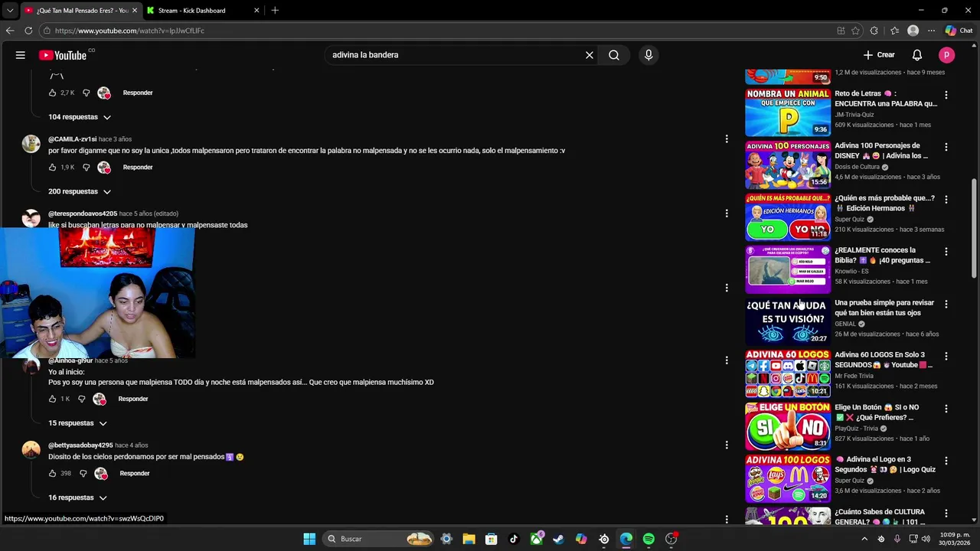
Task: Open Elige Un Botón SI o NO video title
Action: (877, 412)
